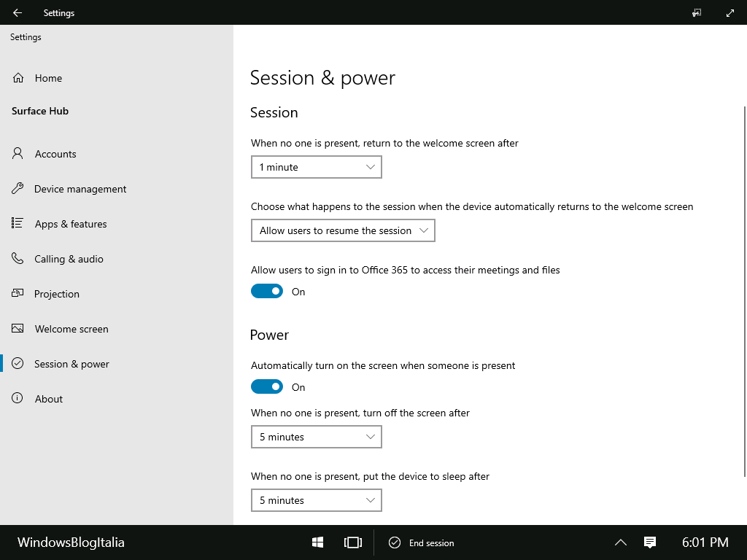This screenshot has width=747, height=560.
Task: Click the End session button label
Action: [432, 542]
